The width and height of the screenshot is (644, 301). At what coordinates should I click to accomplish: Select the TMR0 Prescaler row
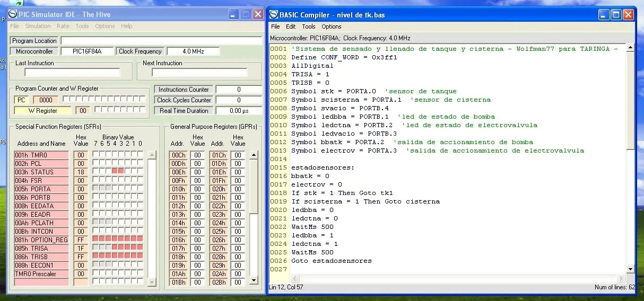(41, 273)
